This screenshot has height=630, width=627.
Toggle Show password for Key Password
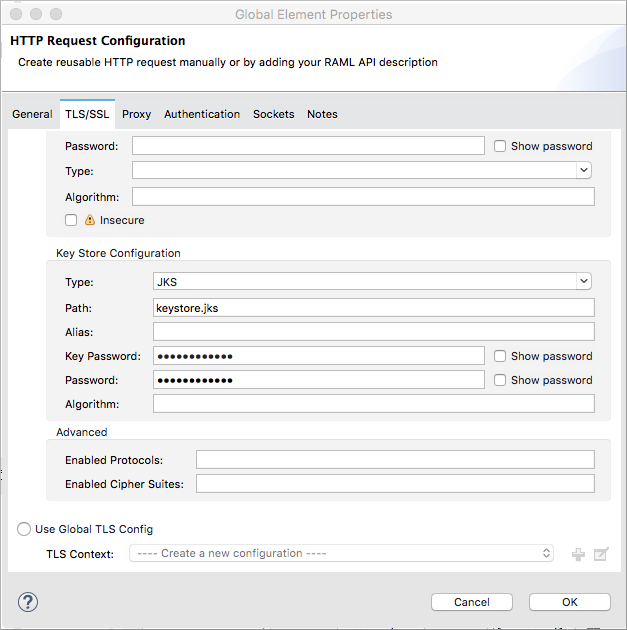[x=500, y=356]
